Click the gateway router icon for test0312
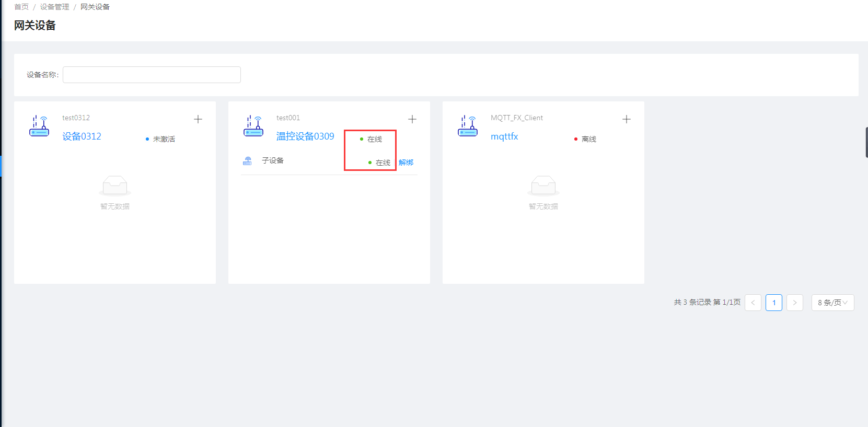This screenshot has height=427, width=868. point(39,126)
